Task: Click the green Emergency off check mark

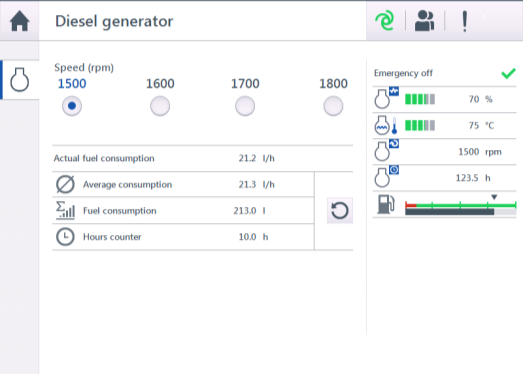Action: (x=508, y=73)
